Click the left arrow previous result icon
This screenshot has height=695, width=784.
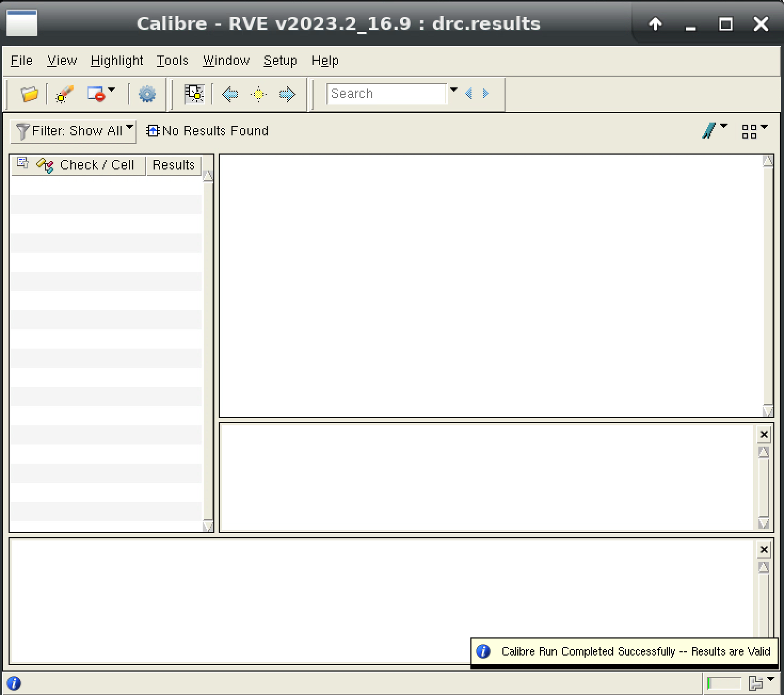(x=230, y=94)
